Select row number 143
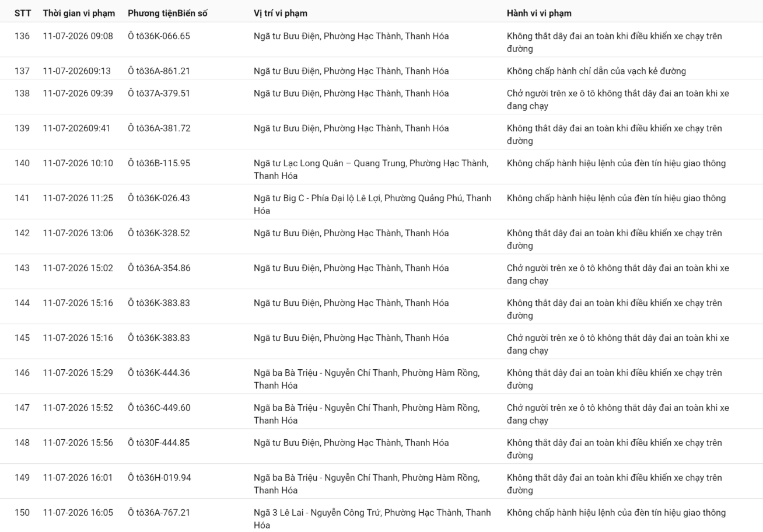 click(x=22, y=268)
